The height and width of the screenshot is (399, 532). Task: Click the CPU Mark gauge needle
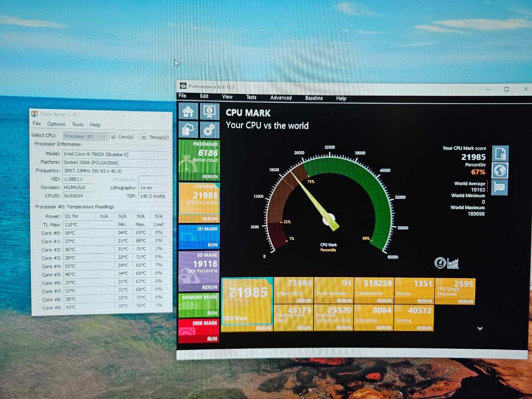314,201
